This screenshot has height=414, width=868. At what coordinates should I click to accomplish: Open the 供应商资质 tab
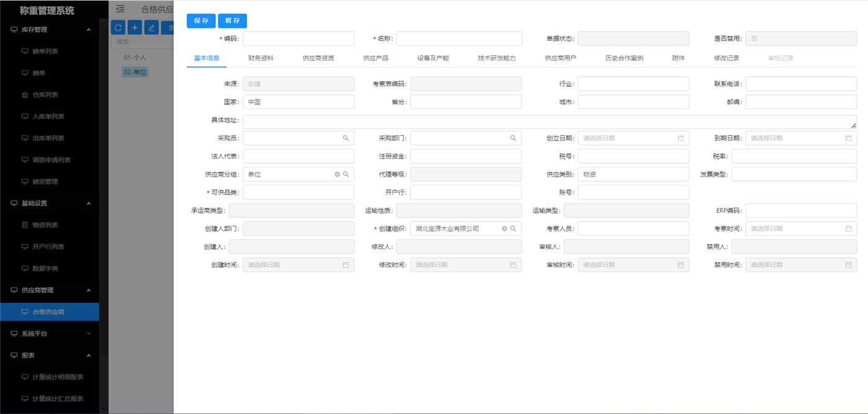point(318,58)
